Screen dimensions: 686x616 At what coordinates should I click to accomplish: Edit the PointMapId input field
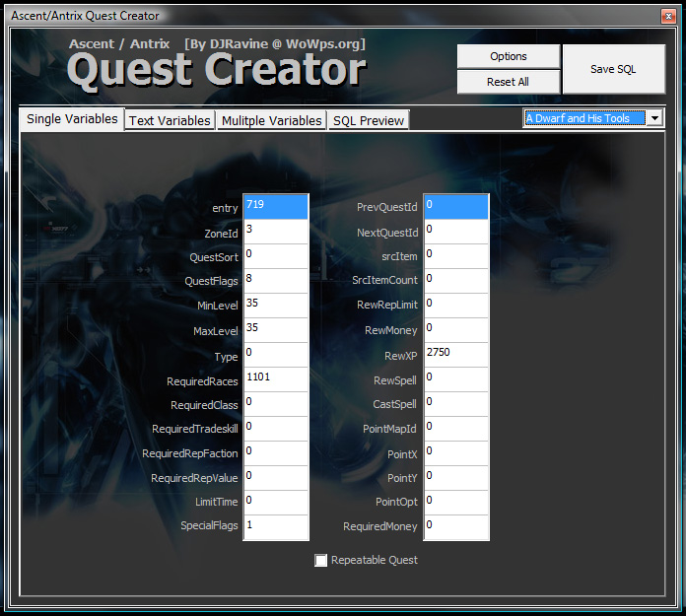click(x=456, y=429)
